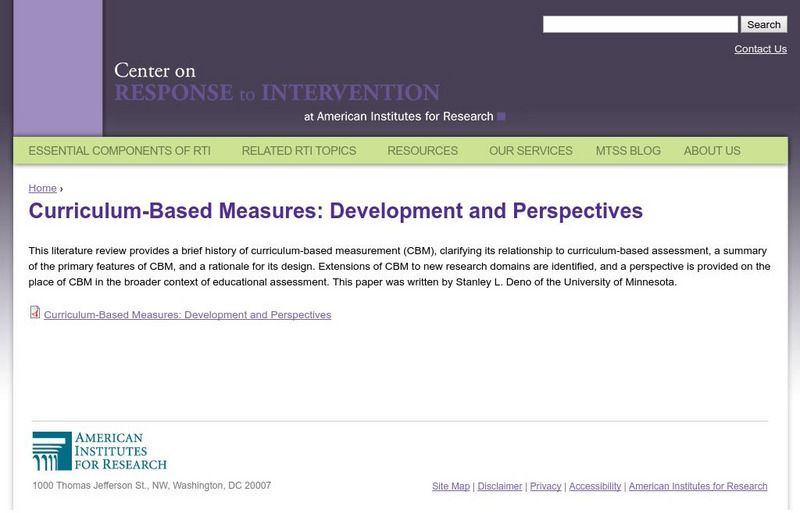Click the American Institutes for Research logo

pyautogui.click(x=99, y=451)
